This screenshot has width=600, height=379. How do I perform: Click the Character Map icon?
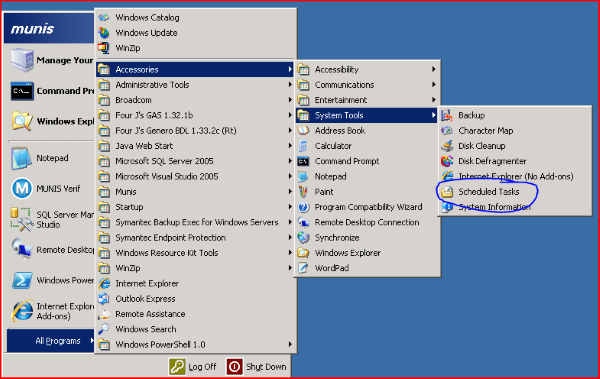pyautogui.click(x=447, y=131)
